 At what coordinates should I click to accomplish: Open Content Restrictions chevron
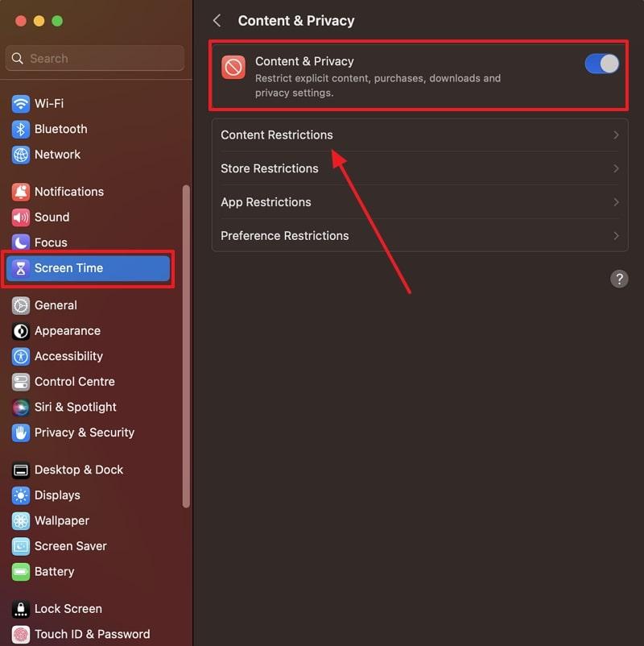coord(616,135)
